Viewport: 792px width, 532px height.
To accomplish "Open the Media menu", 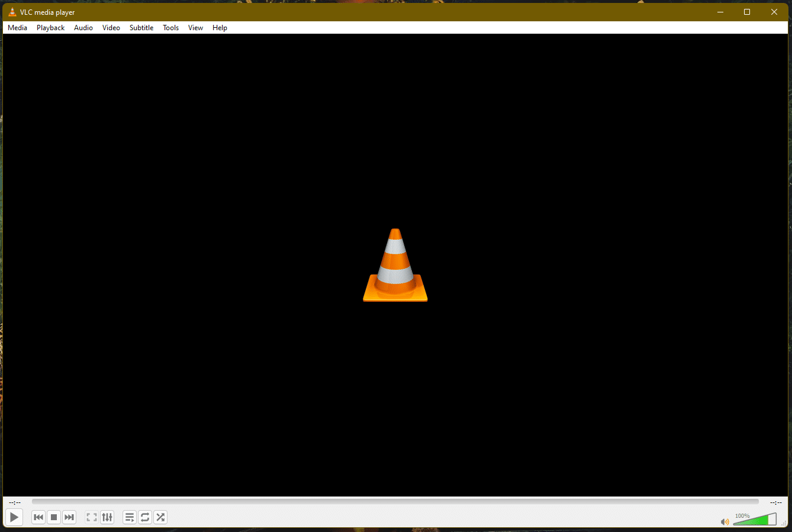I will pyautogui.click(x=17, y=27).
